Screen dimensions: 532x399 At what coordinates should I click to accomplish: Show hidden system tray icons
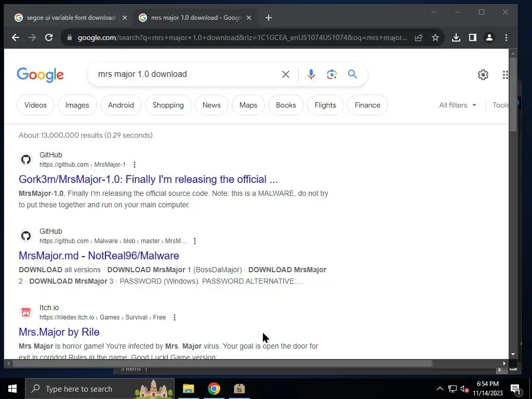tap(440, 389)
